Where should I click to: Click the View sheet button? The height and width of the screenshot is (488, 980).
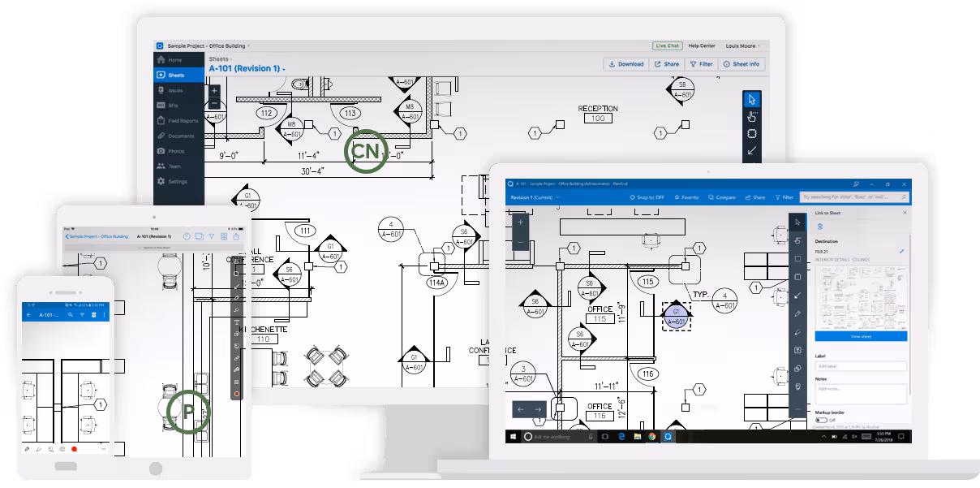coord(861,335)
